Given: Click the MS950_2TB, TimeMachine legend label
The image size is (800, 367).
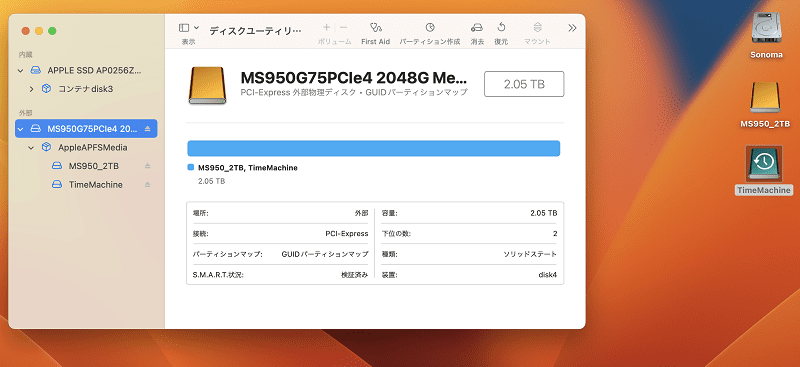Looking at the screenshot, I should pyautogui.click(x=248, y=167).
